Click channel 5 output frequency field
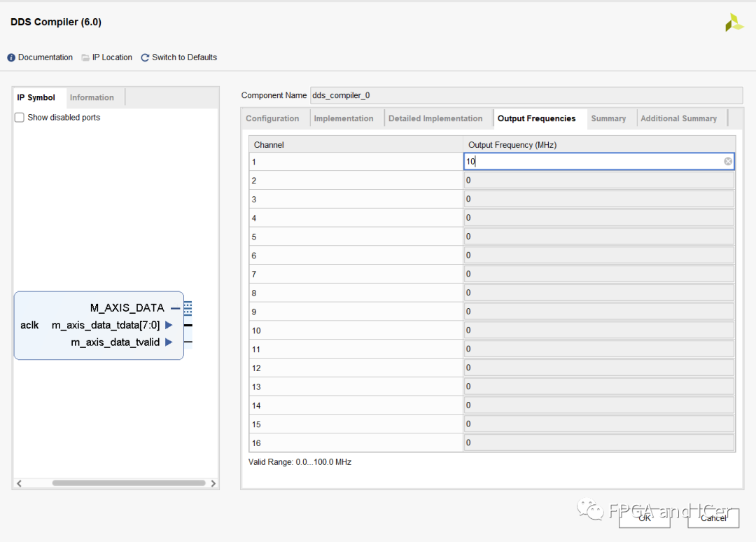756x542 pixels. click(598, 237)
